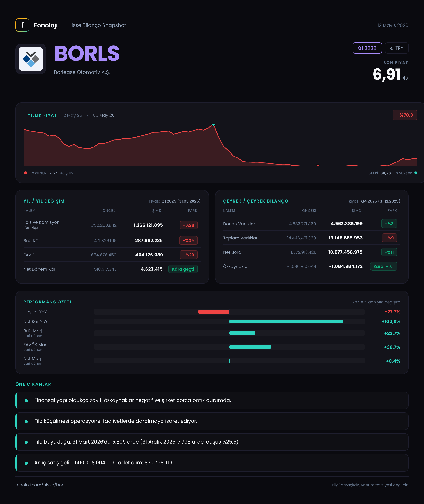Click the FAVÖK Marjı teal bar
The image size is (424, 504).
pos(250,347)
